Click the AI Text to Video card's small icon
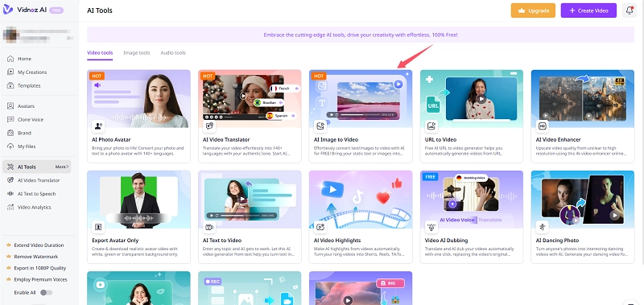644x305 pixels. click(209, 227)
